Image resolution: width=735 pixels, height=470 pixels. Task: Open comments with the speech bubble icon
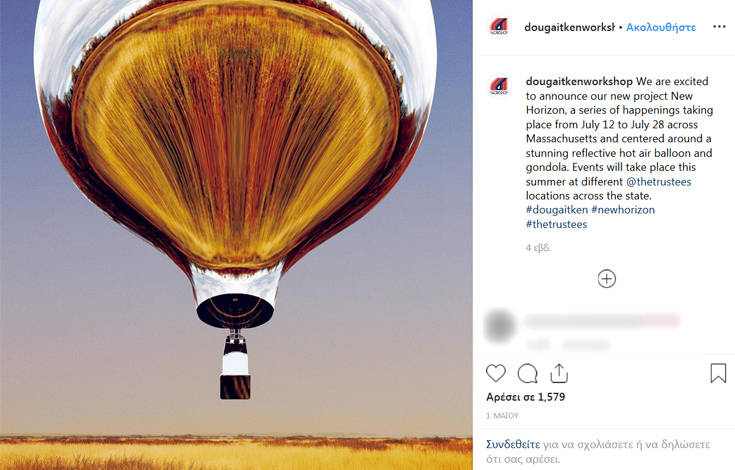tap(527, 373)
